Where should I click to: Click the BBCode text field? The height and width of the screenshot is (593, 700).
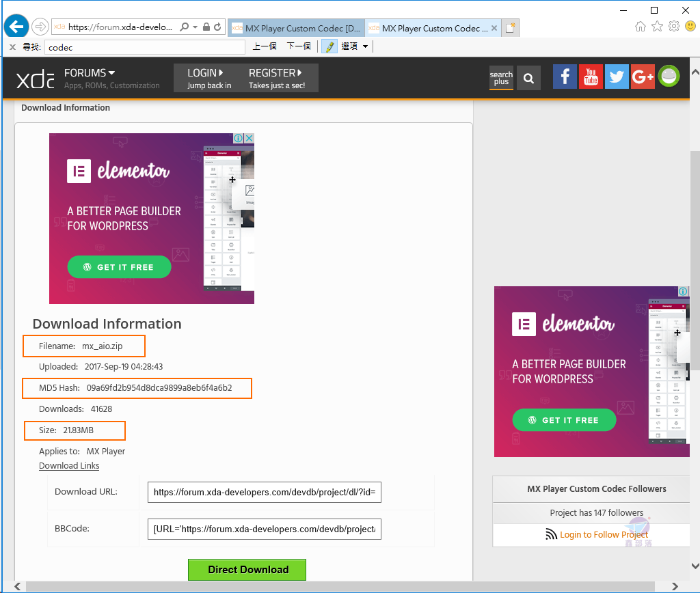[265, 529]
